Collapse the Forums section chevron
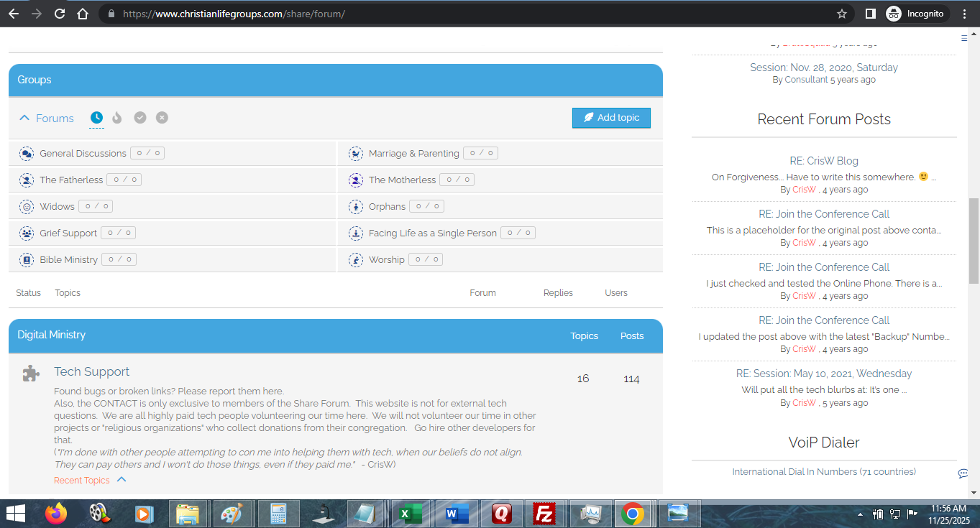Image resolution: width=980 pixels, height=528 pixels. [x=24, y=119]
